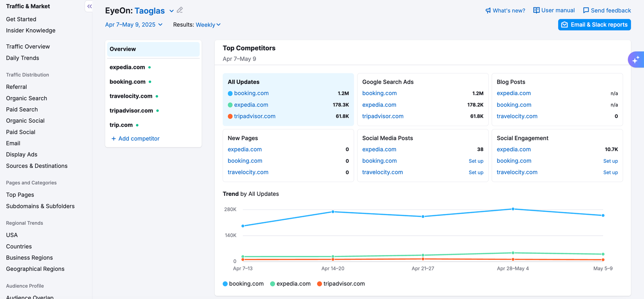Expand the Taoglas project dropdown chevron

tap(171, 11)
